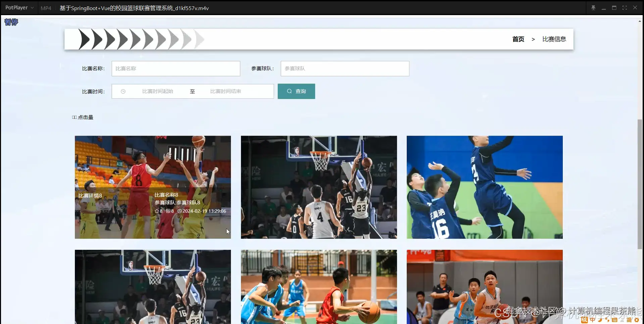Open the blue jersey number 16 match card
Viewport: 644px width, 324px height.
485,187
